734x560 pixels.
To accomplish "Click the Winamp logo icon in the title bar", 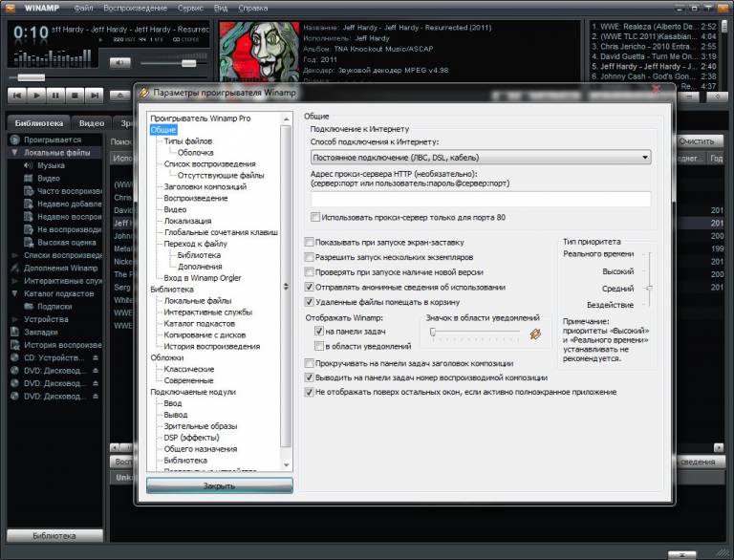I will (x=9, y=8).
